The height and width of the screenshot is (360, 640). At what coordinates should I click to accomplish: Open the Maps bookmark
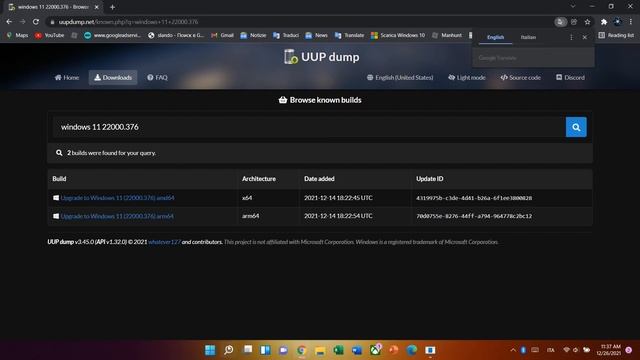point(17,36)
